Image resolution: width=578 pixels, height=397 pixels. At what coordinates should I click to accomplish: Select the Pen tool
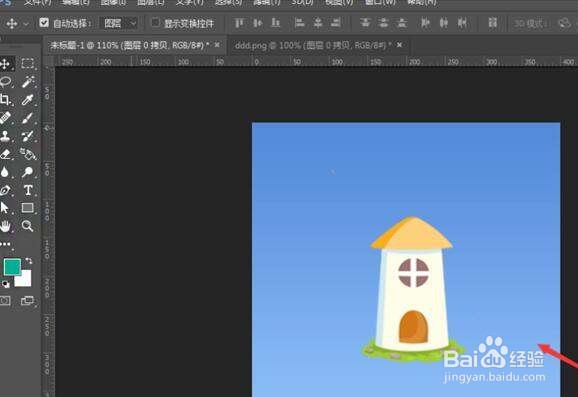pos(5,190)
